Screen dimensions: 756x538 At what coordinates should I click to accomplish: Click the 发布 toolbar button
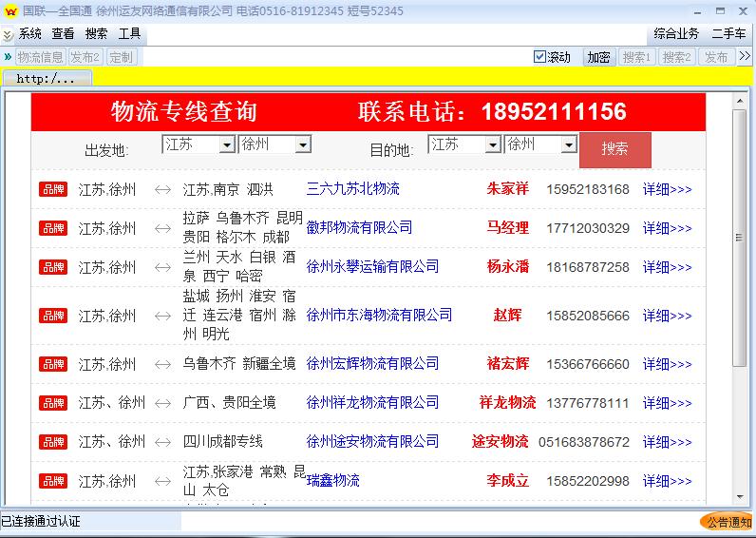(x=716, y=57)
